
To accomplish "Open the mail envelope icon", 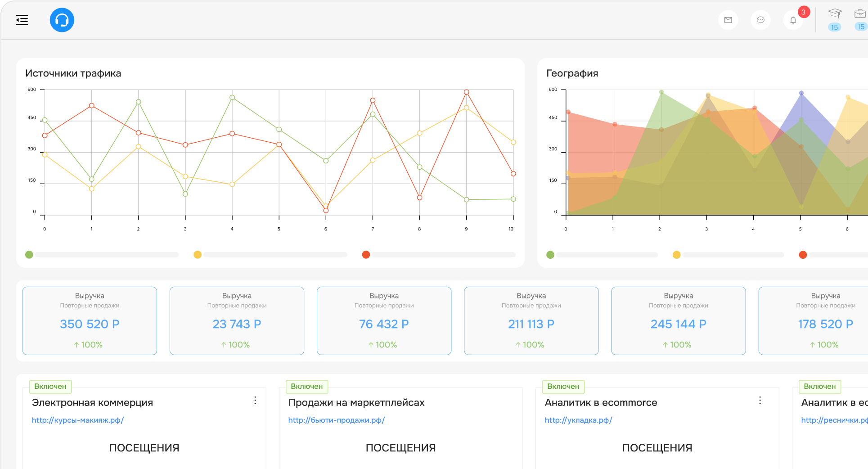I will pos(728,20).
